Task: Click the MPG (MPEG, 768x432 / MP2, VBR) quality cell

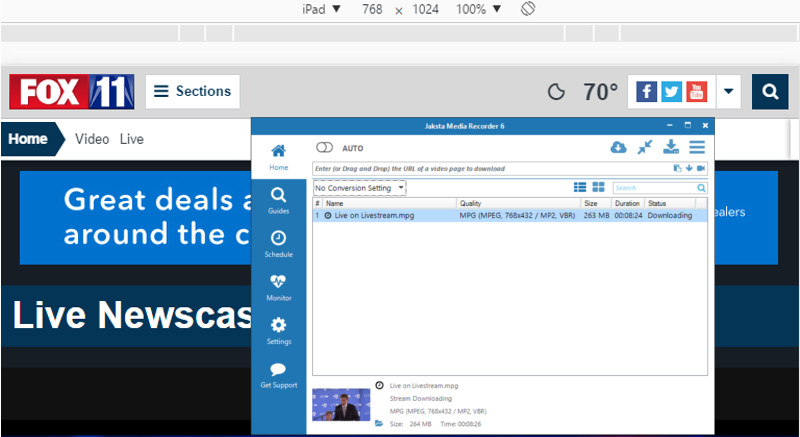Action: [x=517, y=216]
